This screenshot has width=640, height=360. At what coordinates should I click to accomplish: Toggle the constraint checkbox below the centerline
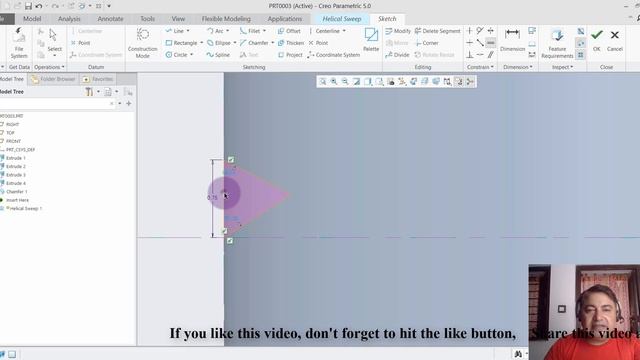[x=230, y=241]
